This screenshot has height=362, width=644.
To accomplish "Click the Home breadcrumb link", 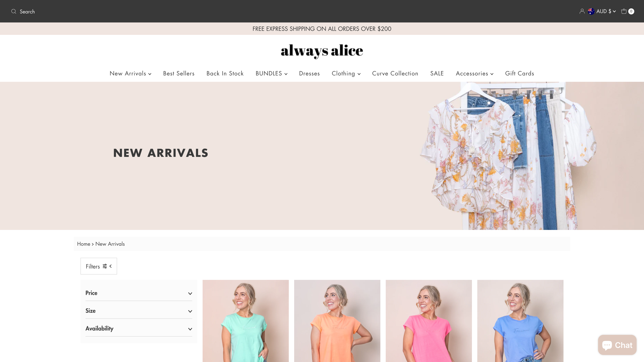I will [x=84, y=244].
